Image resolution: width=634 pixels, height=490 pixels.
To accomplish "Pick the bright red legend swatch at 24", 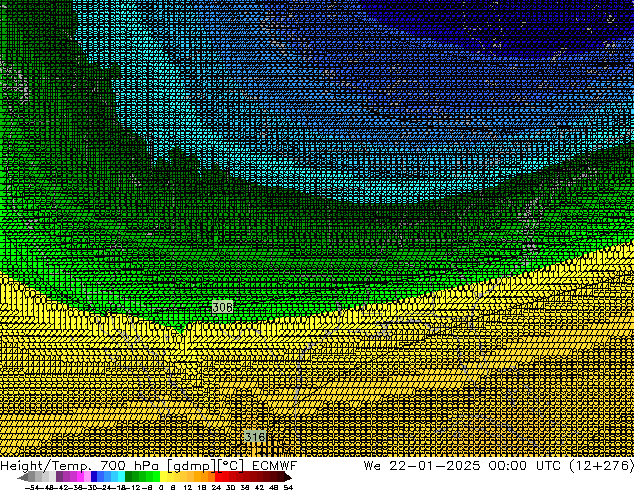I will pos(218,477).
